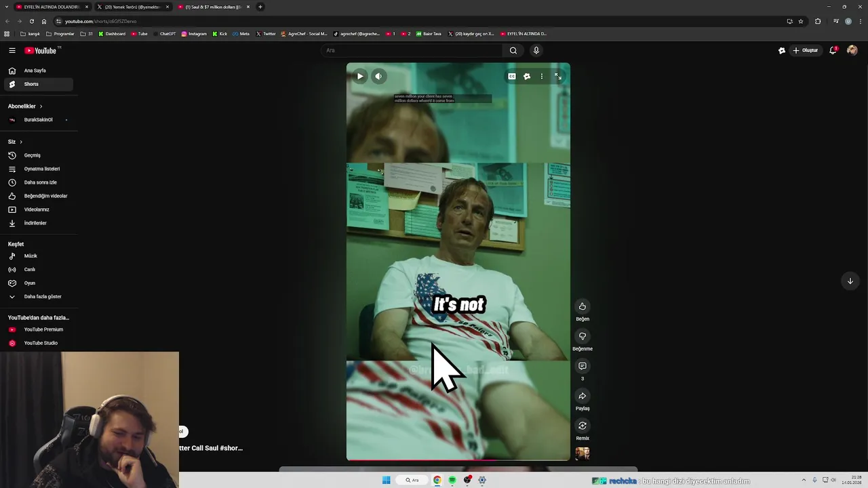Open Videolarınız in the sidebar
868x488 pixels.
[x=39, y=209]
